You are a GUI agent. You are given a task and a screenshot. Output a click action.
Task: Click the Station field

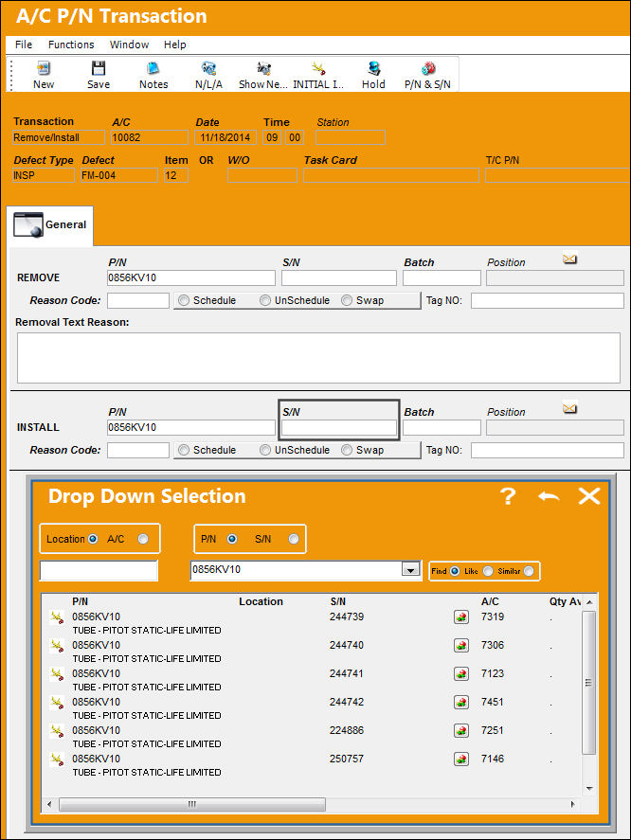tap(351, 137)
